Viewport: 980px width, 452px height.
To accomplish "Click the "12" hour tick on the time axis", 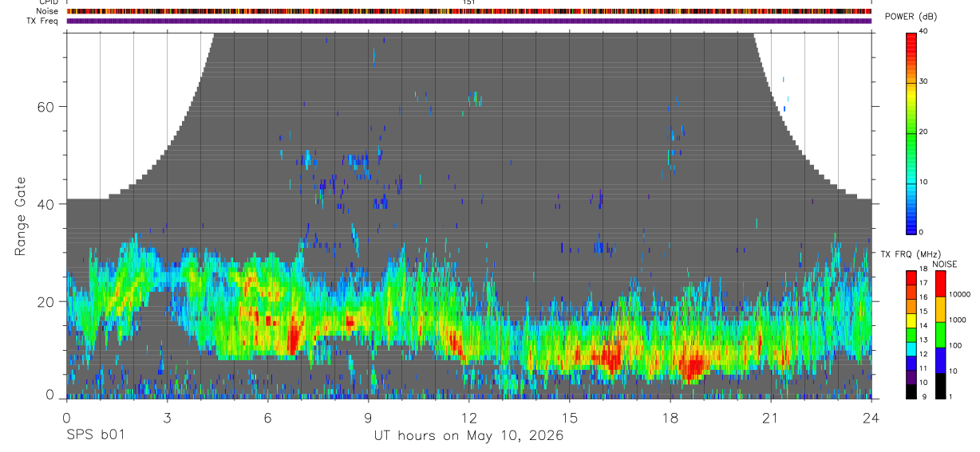I will tap(468, 418).
